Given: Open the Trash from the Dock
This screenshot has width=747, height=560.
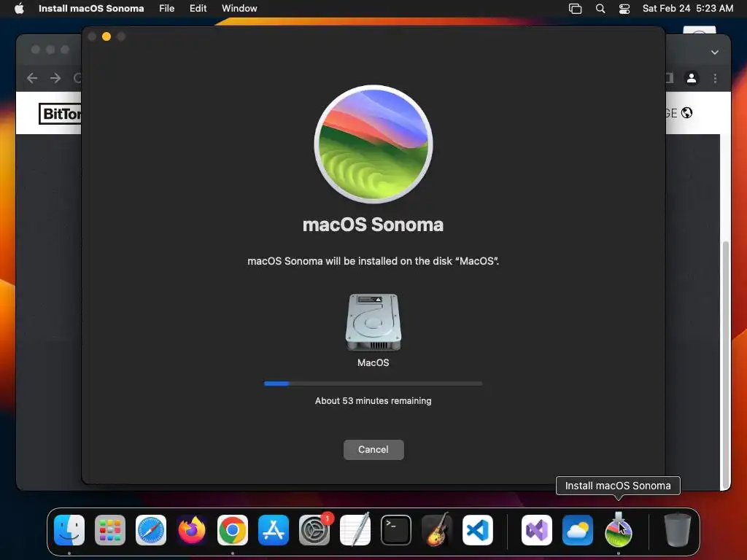Looking at the screenshot, I should pyautogui.click(x=678, y=530).
